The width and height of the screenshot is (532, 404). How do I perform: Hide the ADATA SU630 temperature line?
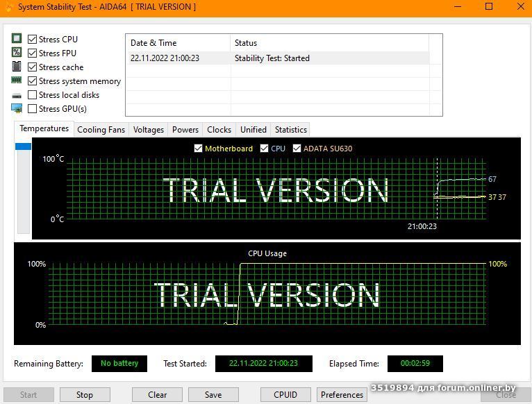(x=297, y=149)
